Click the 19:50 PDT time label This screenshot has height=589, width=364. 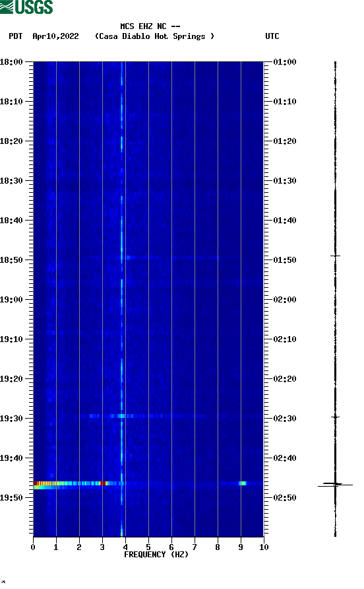point(11,498)
